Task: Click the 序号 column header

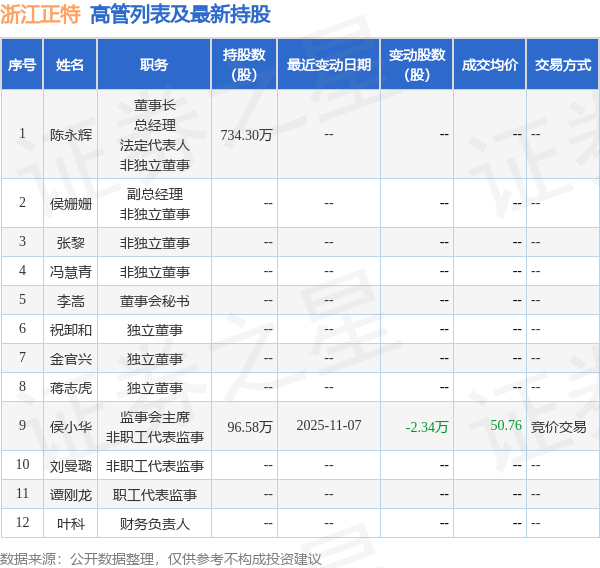Action: click(22, 65)
